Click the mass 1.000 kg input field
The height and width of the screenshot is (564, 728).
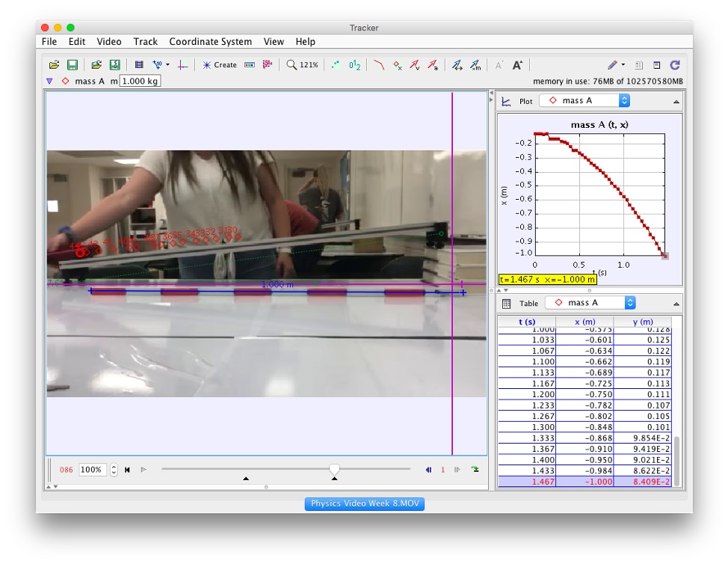click(141, 81)
